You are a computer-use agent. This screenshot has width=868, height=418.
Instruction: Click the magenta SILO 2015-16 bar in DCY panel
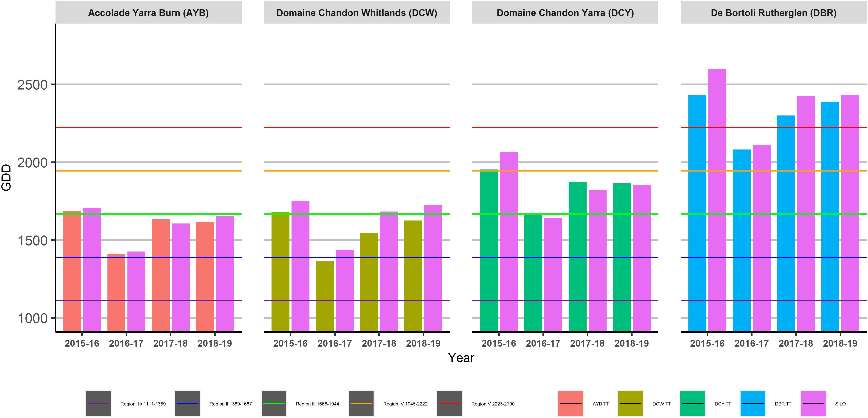click(509, 241)
